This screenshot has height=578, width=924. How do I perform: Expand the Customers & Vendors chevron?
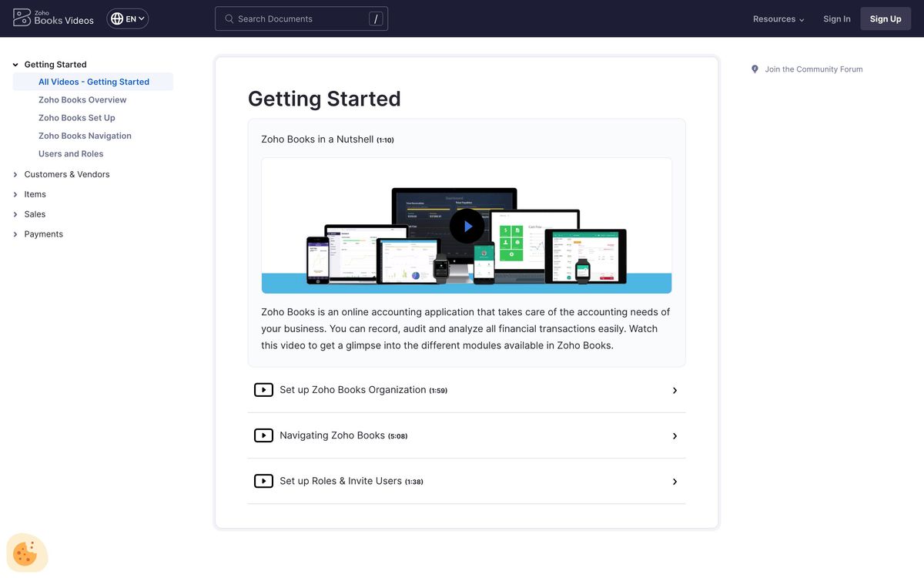click(x=15, y=175)
